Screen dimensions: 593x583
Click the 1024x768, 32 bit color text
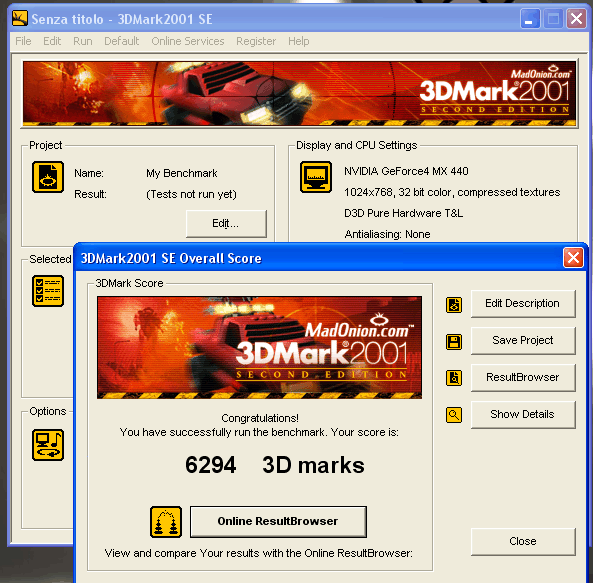point(452,192)
